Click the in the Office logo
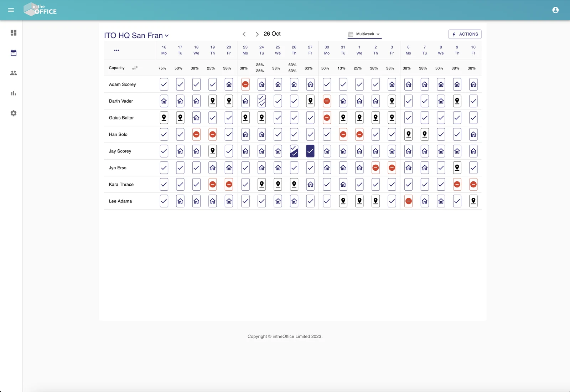This screenshot has height=392, width=570. [40, 9]
